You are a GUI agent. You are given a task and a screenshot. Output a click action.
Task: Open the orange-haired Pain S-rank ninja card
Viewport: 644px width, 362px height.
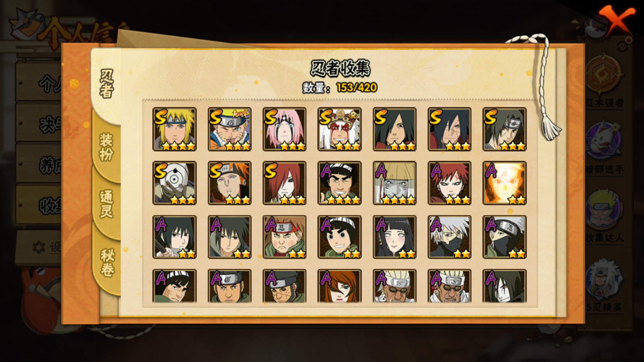230,183
